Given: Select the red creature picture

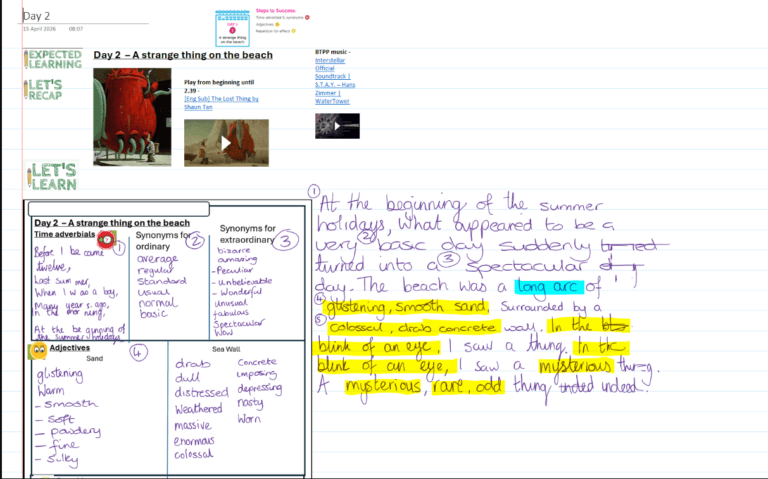Looking at the screenshot, I should 132,117.
